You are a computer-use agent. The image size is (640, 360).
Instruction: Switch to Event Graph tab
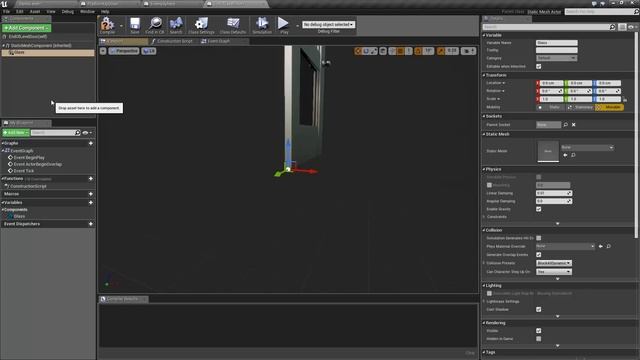[218, 41]
